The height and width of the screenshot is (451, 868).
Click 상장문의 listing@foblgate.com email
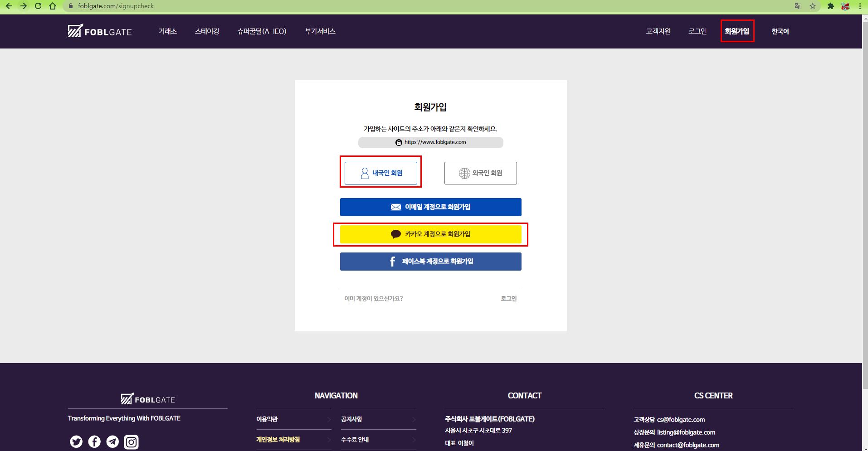pyautogui.click(x=674, y=432)
